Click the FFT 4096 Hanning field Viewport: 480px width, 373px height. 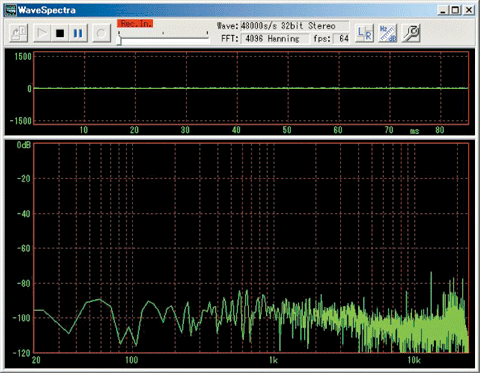click(275, 39)
